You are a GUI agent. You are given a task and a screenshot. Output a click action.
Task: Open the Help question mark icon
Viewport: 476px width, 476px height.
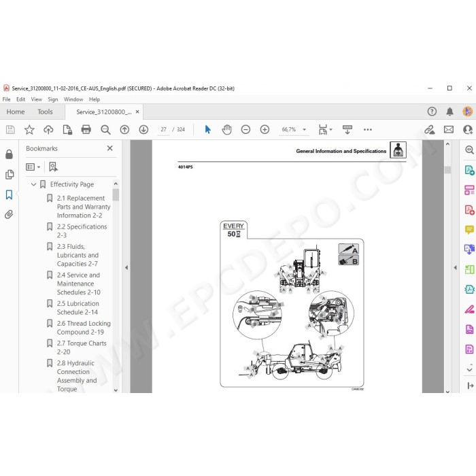432,112
